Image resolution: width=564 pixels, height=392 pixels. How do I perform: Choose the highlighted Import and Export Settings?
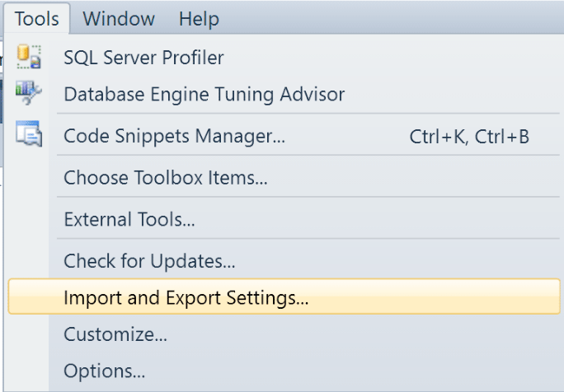point(284,296)
